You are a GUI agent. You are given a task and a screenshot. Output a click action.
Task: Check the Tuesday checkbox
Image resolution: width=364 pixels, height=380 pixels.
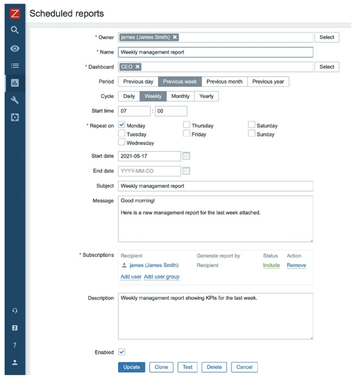pyautogui.click(x=122, y=133)
